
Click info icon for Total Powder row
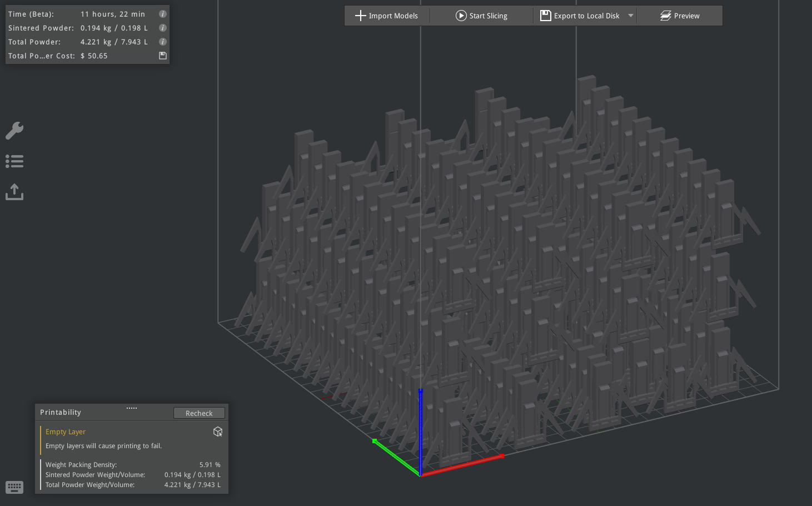163,42
